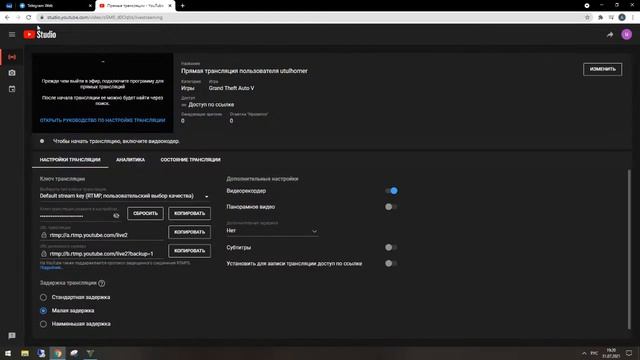Toggle unlisted access for stream recording switch
This screenshot has height=360, width=640.
pos(391,264)
